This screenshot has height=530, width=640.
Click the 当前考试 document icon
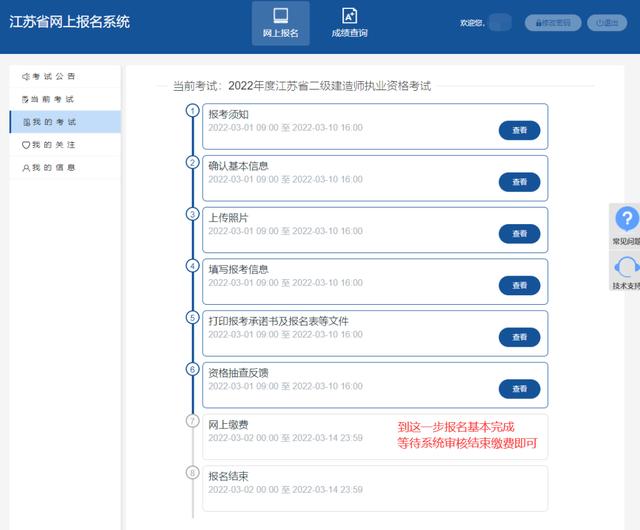[26, 100]
